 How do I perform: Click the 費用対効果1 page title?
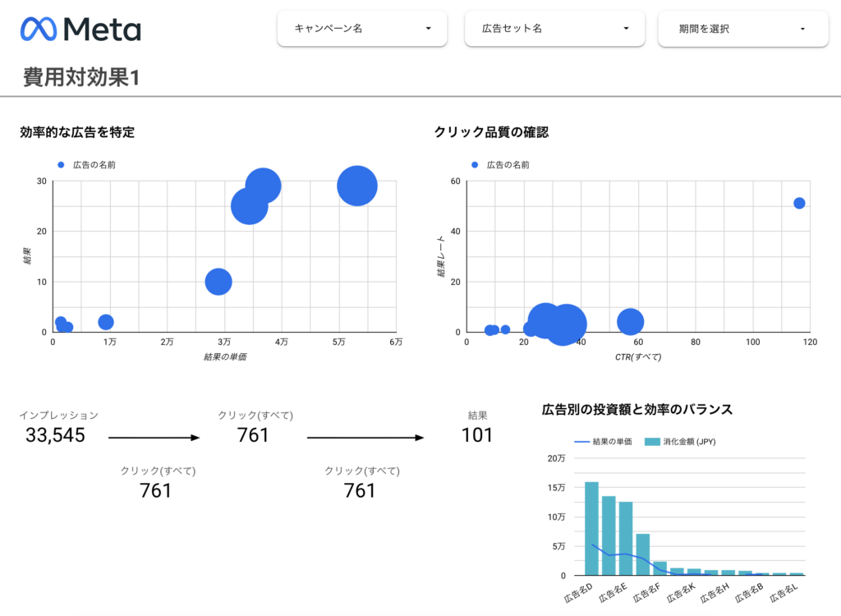pos(81,78)
